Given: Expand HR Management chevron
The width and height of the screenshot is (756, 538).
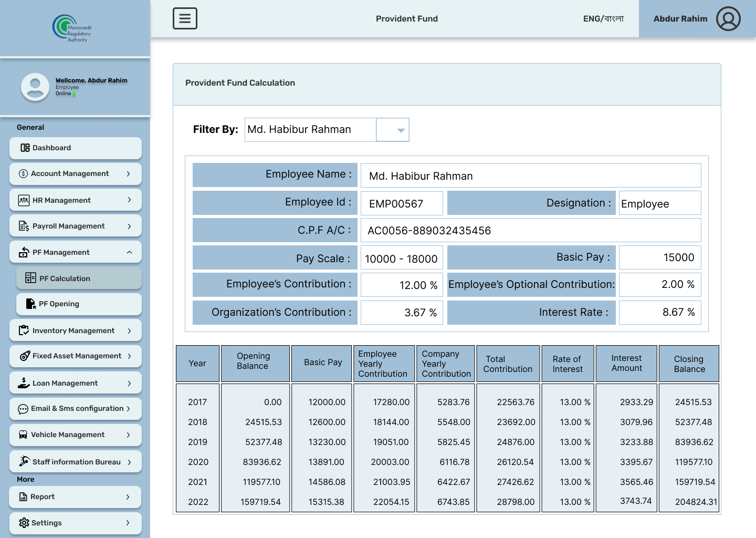Looking at the screenshot, I should coord(129,200).
